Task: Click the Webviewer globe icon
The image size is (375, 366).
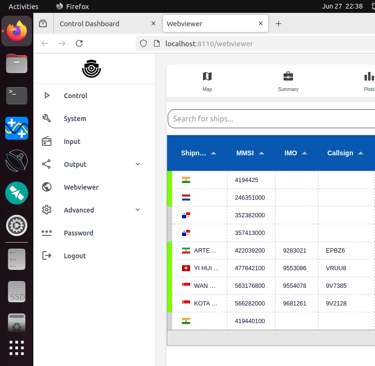Action: 47,187
